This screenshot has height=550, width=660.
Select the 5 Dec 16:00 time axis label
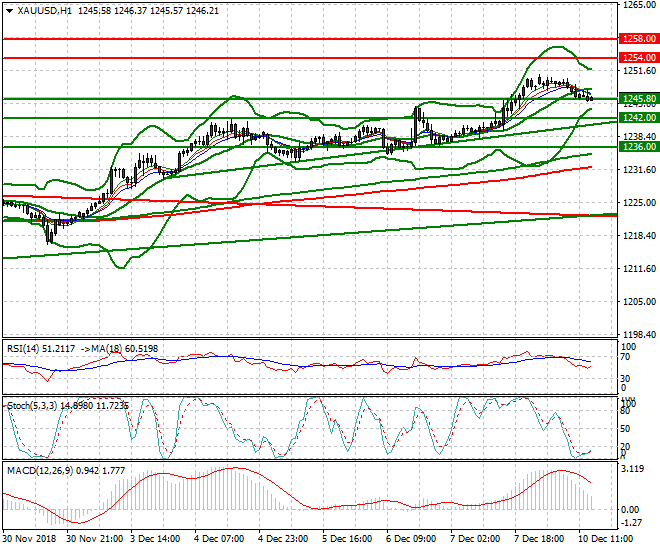347,539
